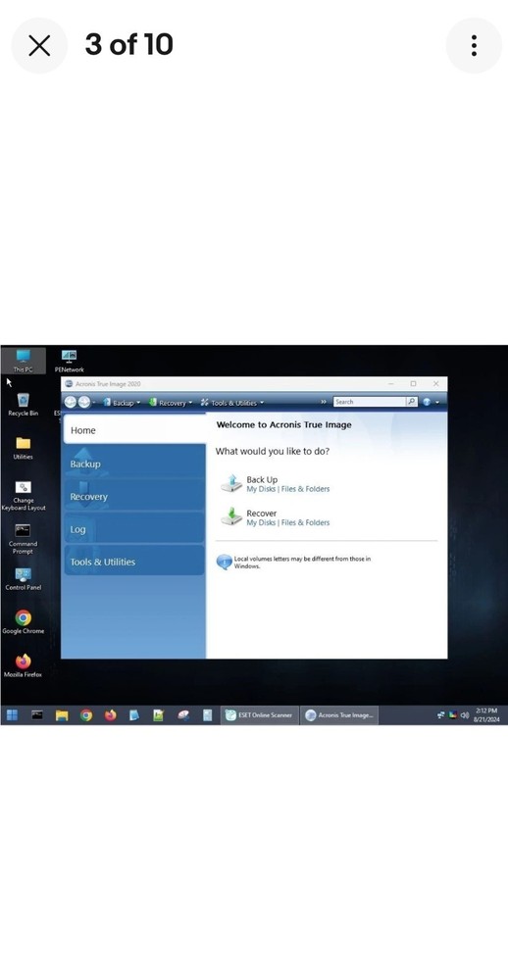Click the search magnifier button
508x980 pixels.
pyautogui.click(x=412, y=402)
